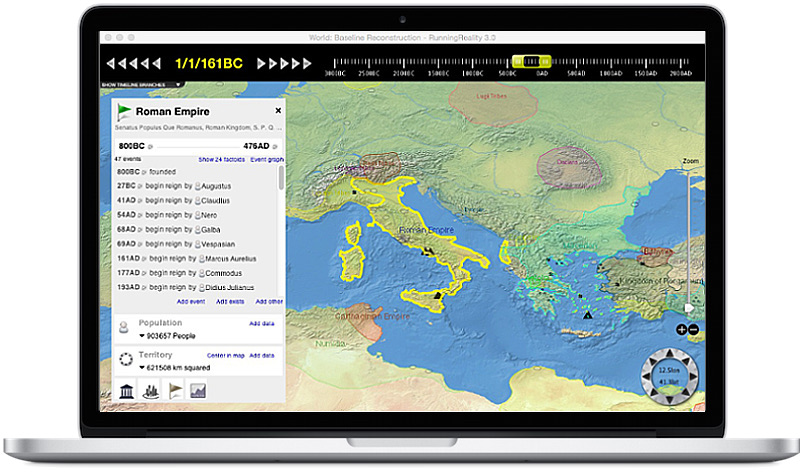Screen dimensions: 800x472
Task: Open the city skyline icon tab
Action: [x=150, y=391]
